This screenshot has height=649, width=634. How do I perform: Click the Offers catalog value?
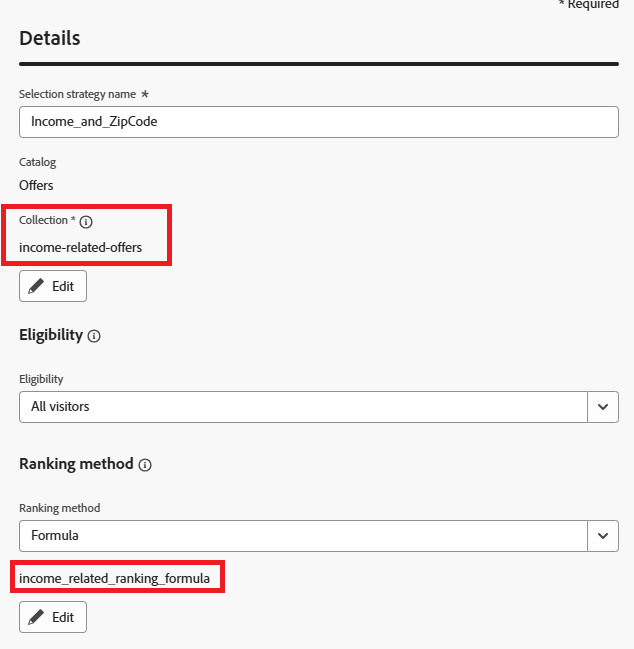pyautogui.click(x=36, y=185)
